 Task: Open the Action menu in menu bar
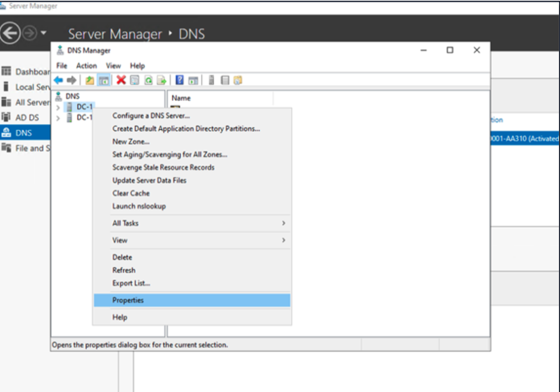click(86, 66)
